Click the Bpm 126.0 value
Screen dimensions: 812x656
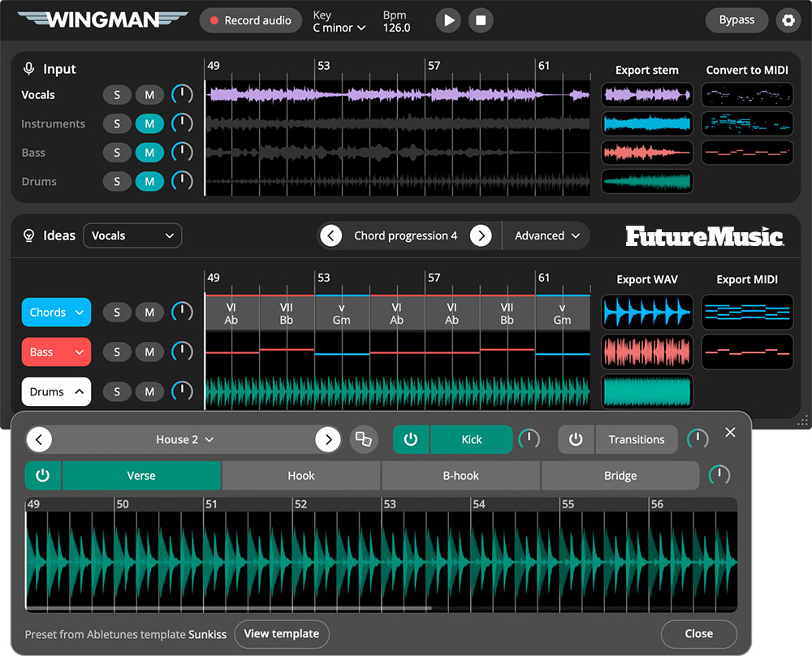point(397,28)
